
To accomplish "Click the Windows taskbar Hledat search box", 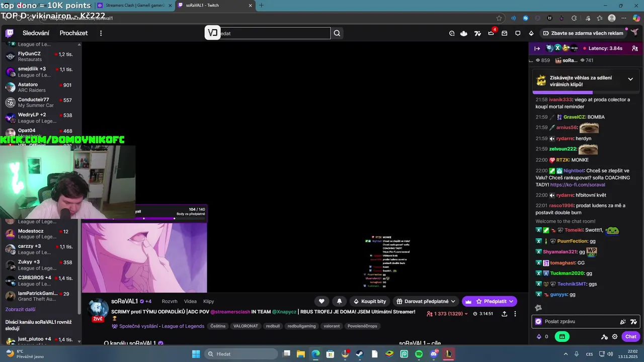I will click(x=241, y=354).
